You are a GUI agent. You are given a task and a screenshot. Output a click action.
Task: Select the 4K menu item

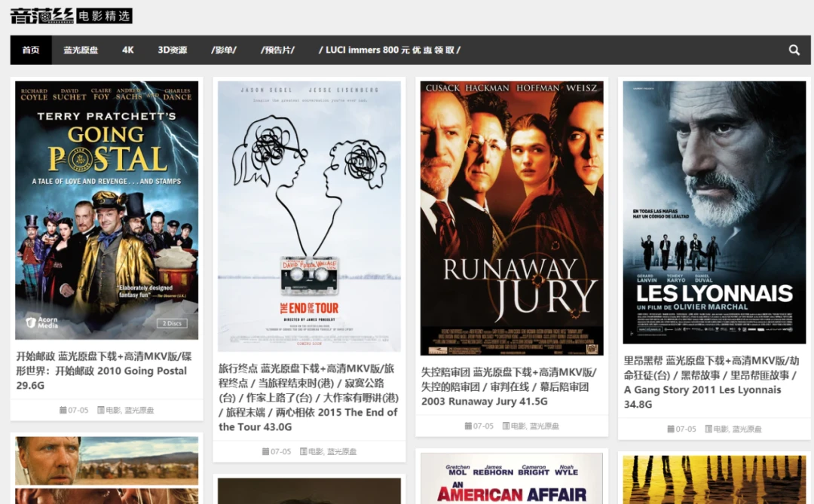tap(127, 50)
